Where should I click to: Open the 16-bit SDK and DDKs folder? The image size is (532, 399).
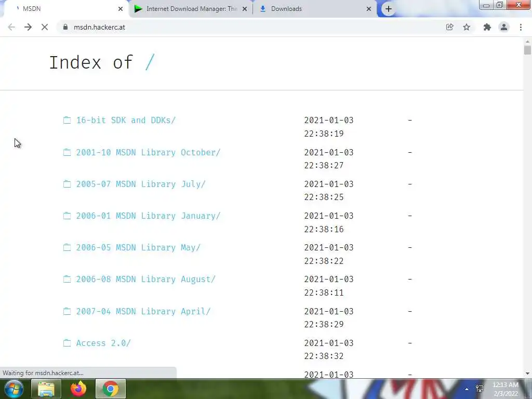tap(126, 120)
